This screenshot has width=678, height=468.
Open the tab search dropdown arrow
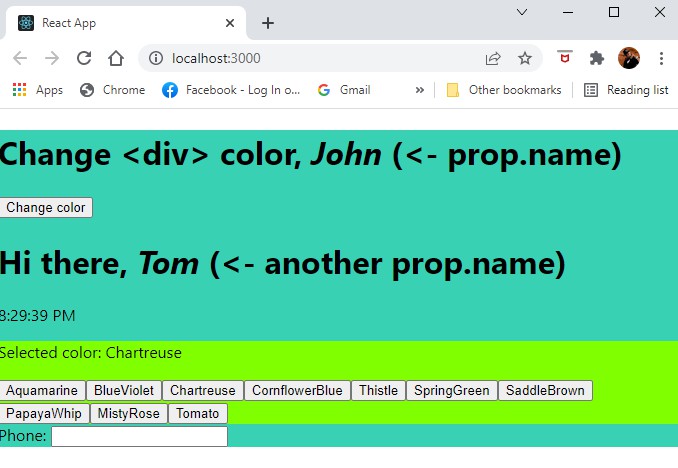pos(521,12)
